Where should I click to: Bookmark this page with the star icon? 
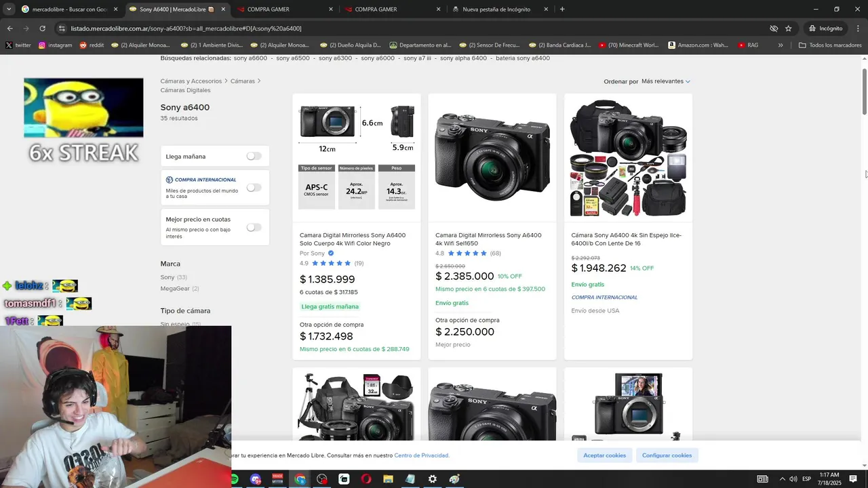[788, 28]
